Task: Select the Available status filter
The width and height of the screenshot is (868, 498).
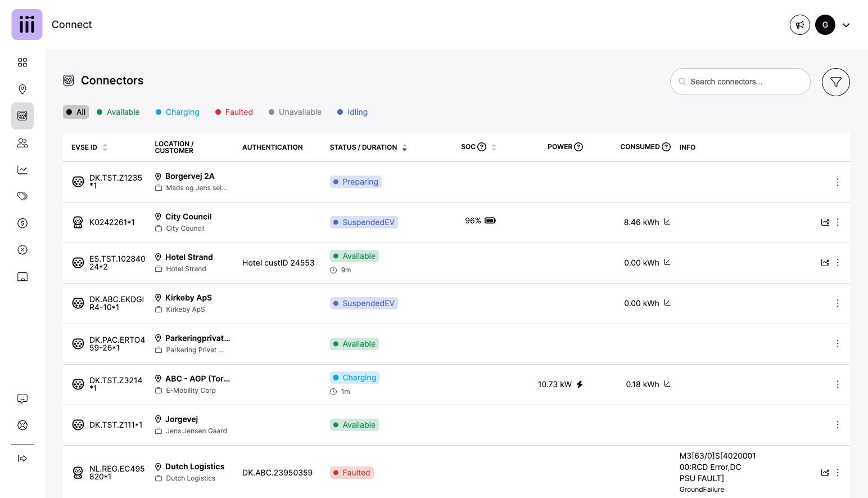Action: point(118,112)
